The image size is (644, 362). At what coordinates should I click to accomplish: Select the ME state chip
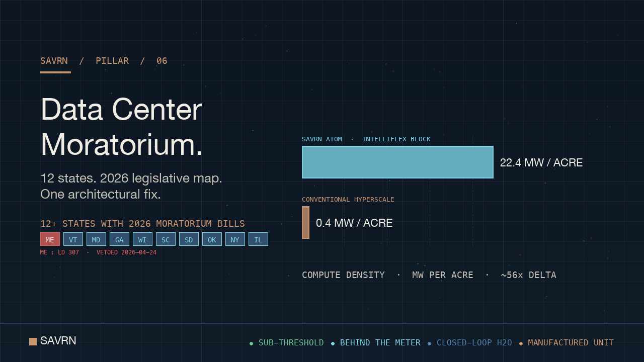pos(50,239)
